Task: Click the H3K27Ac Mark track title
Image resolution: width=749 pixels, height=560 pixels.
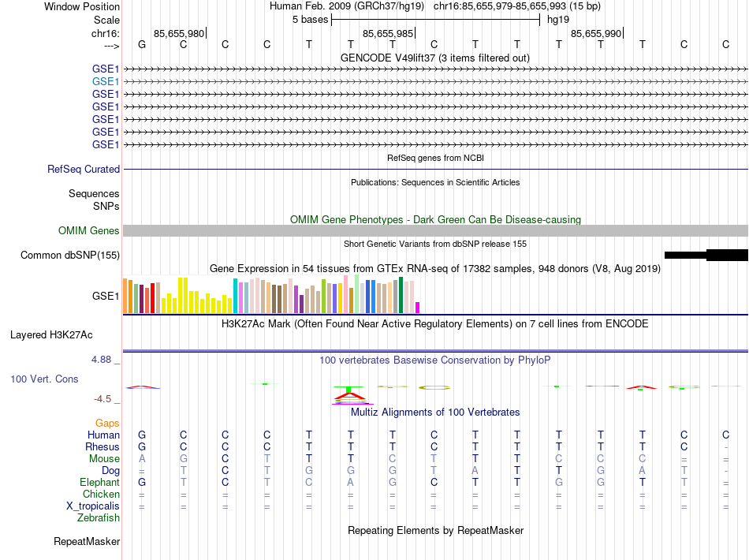Action: click(x=435, y=324)
